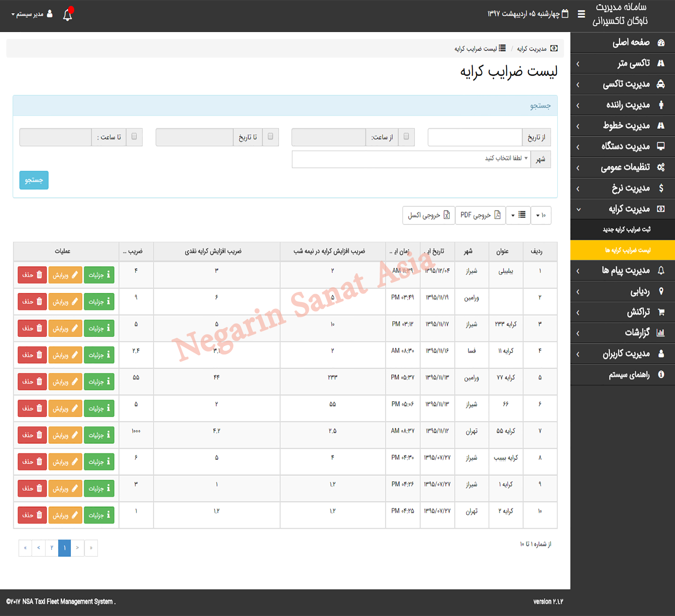This screenshot has width=675, height=616.
Task: Open the شهر city selection dropdown
Action: coord(411,159)
